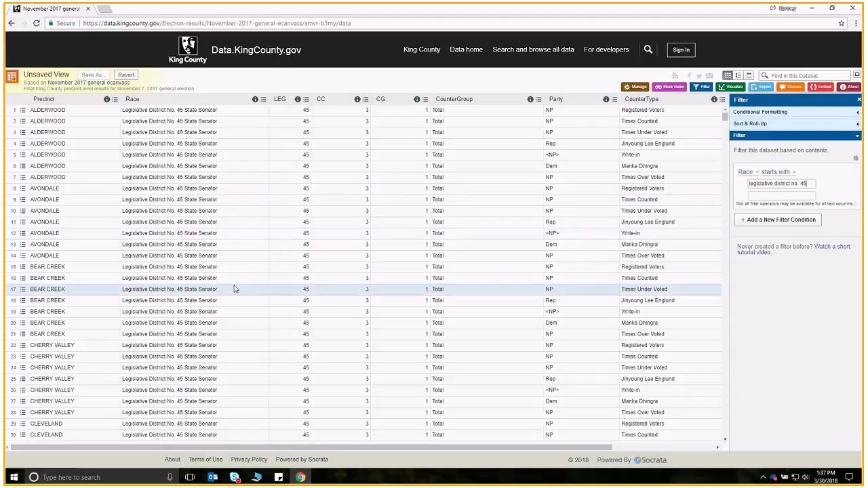Open Precinct column menu
This screenshot has width=868, height=488.
pos(115,99)
